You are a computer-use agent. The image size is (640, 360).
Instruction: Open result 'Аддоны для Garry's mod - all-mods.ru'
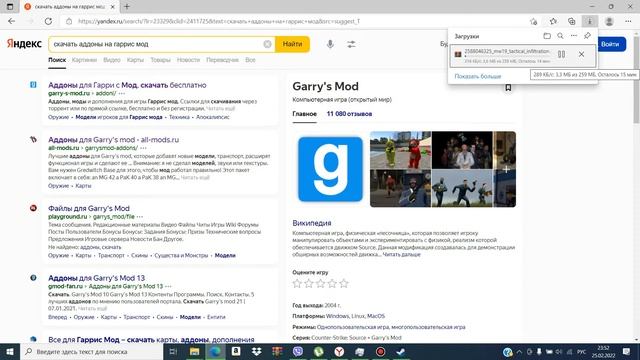113,140
